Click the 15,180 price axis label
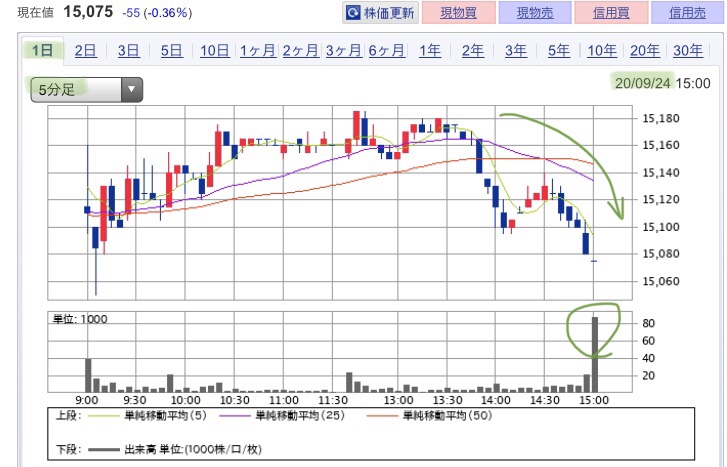 [661, 118]
